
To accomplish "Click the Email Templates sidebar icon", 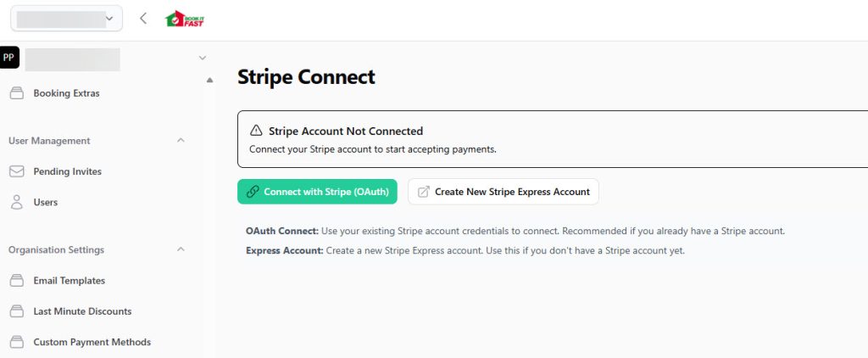I will tap(16, 281).
